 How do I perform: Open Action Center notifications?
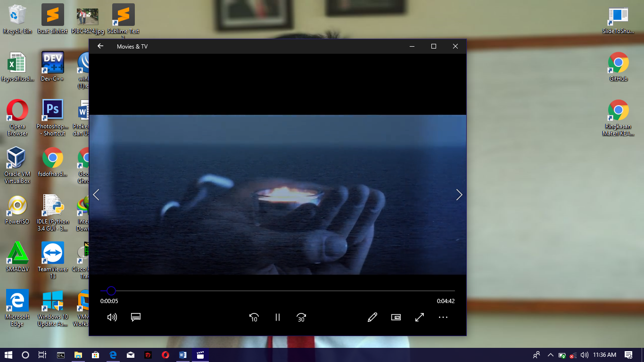pos(628,355)
